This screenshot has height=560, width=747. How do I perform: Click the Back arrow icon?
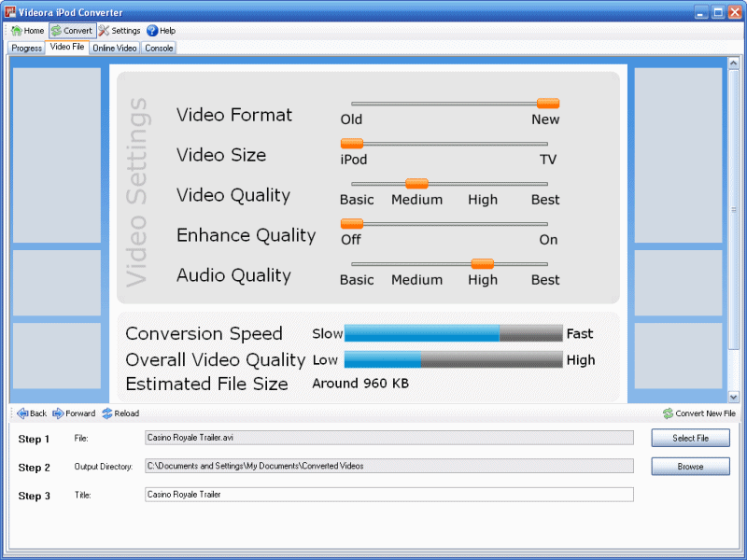(x=22, y=413)
